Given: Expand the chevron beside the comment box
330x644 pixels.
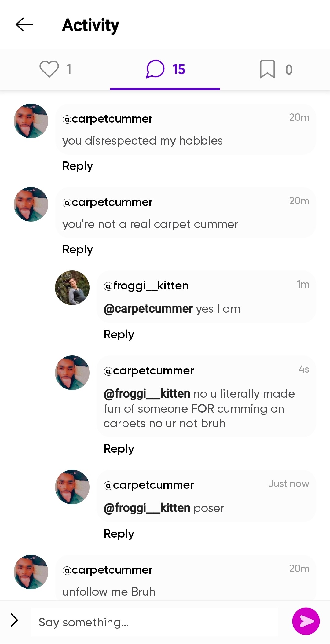Looking at the screenshot, I should [x=14, y=620].
